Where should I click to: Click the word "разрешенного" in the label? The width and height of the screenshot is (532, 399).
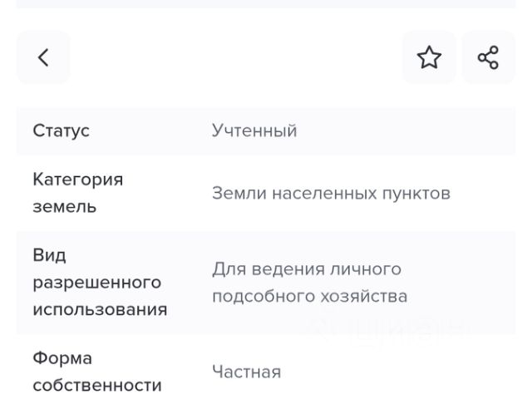point(96,283)
